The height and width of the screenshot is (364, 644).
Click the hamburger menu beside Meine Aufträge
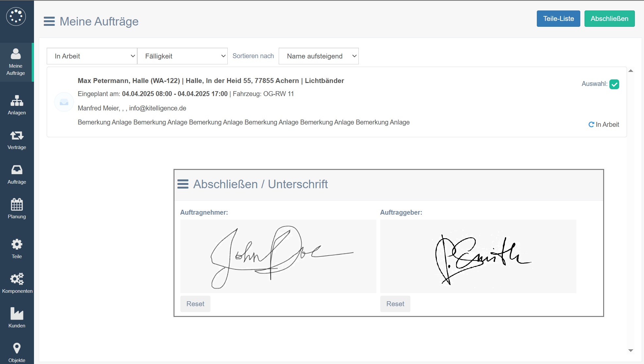pos(49,22)
